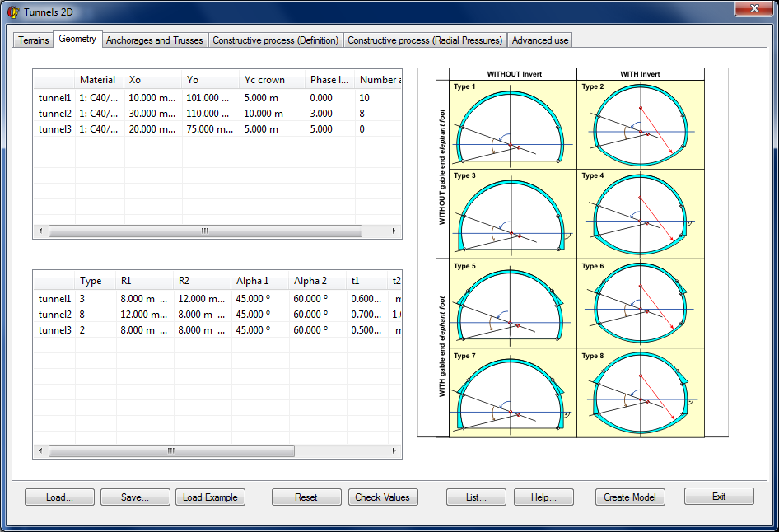The image size is (779, 532).
Task: Click the Tunnels 2D app icon in title bar
Action: (13, 12)
